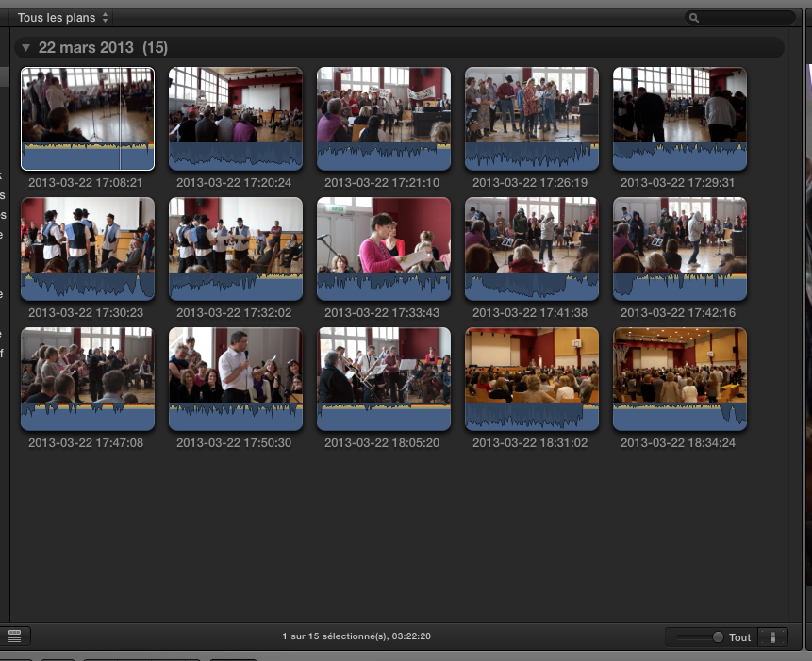Pick clip 17:50:30 with man holding microphone
The image size is (812, 661).
(235, 379)
